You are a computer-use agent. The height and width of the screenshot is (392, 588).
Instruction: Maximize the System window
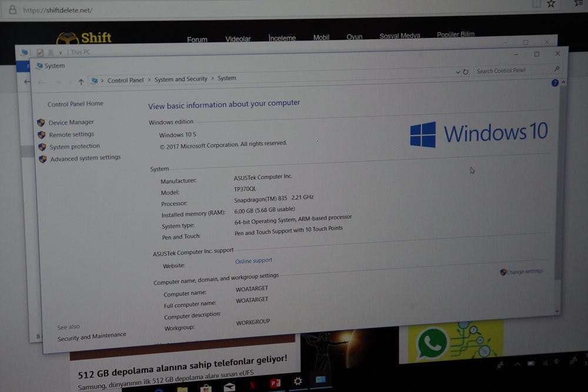pos(537,54)
